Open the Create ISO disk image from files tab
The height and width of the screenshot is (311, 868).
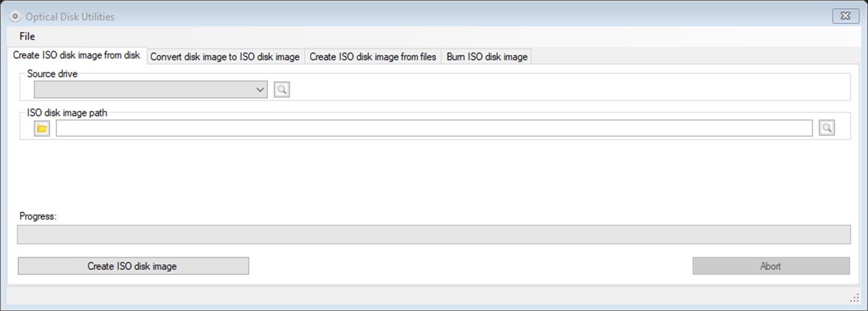click(373, 56)
